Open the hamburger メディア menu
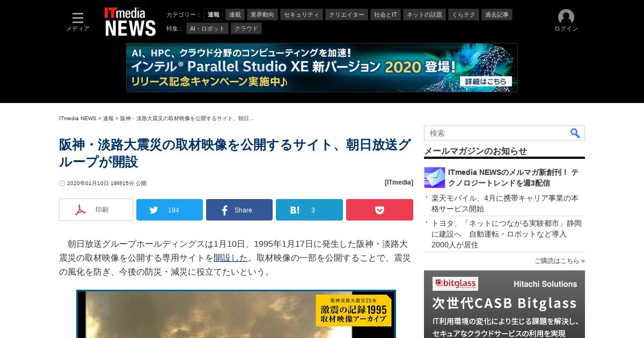The width and height of the screenshot is (644, 338). [x=78, y=22]
